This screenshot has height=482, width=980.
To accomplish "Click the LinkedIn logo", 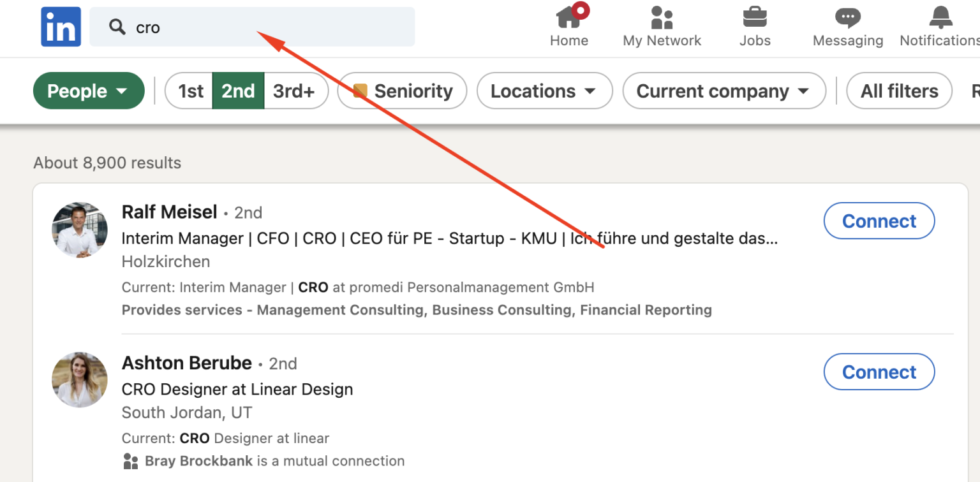I will click(61, 27).
